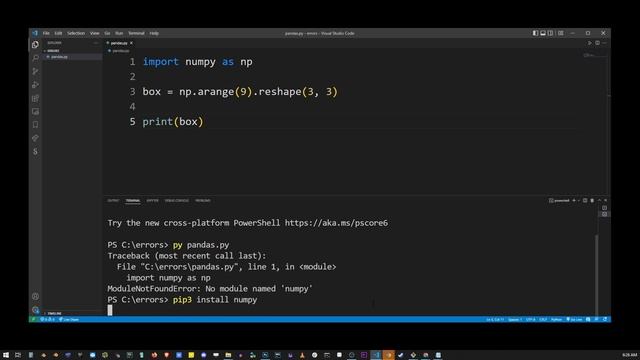Toggle the primary side bar layout icon

tap(535, 33)
